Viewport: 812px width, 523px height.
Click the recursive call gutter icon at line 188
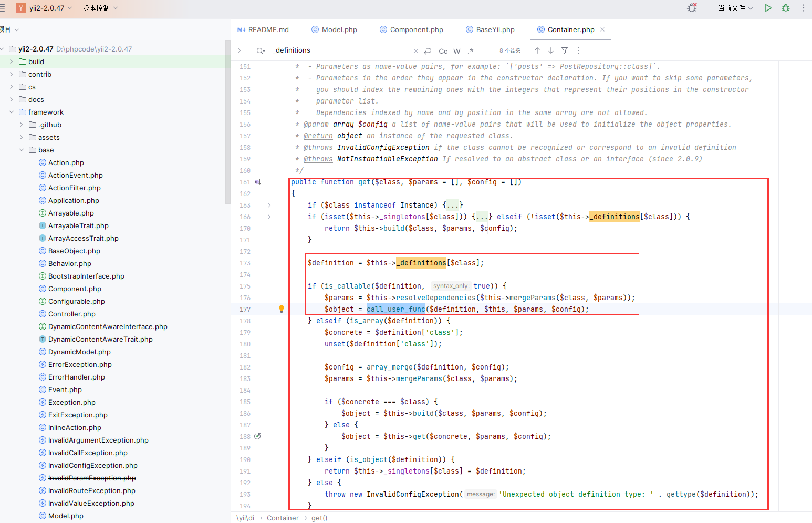point(257,436)
